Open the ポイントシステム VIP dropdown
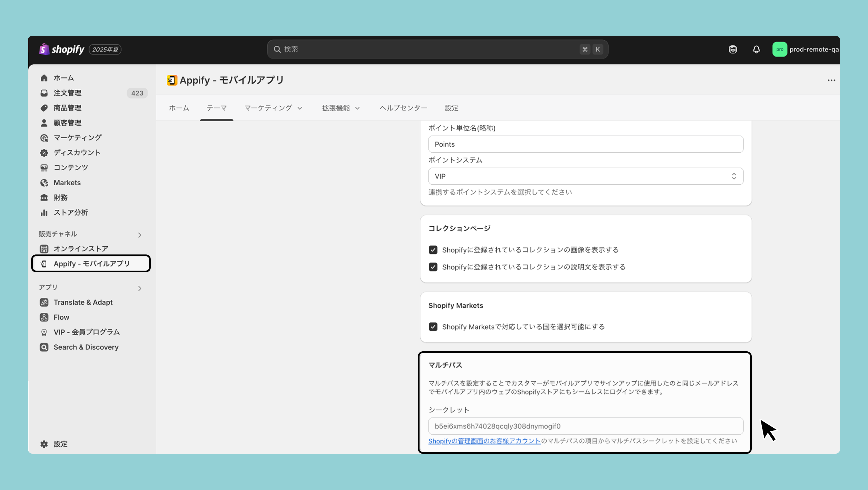Image resolution: width=868 pixels, height=490 pixels. (x=586, y=177)
